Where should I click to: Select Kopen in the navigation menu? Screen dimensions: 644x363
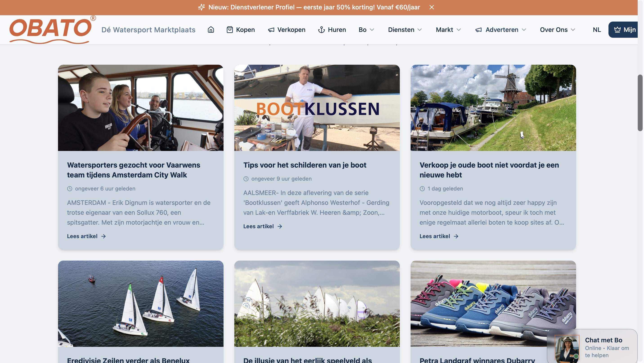[245, 30]
